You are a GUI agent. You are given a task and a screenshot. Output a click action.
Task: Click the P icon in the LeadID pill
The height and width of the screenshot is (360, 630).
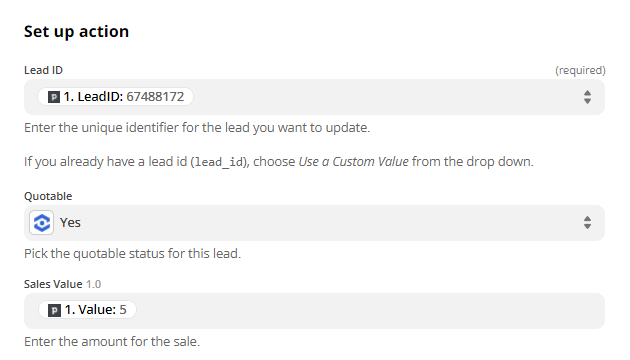click(x=54, y=97)
